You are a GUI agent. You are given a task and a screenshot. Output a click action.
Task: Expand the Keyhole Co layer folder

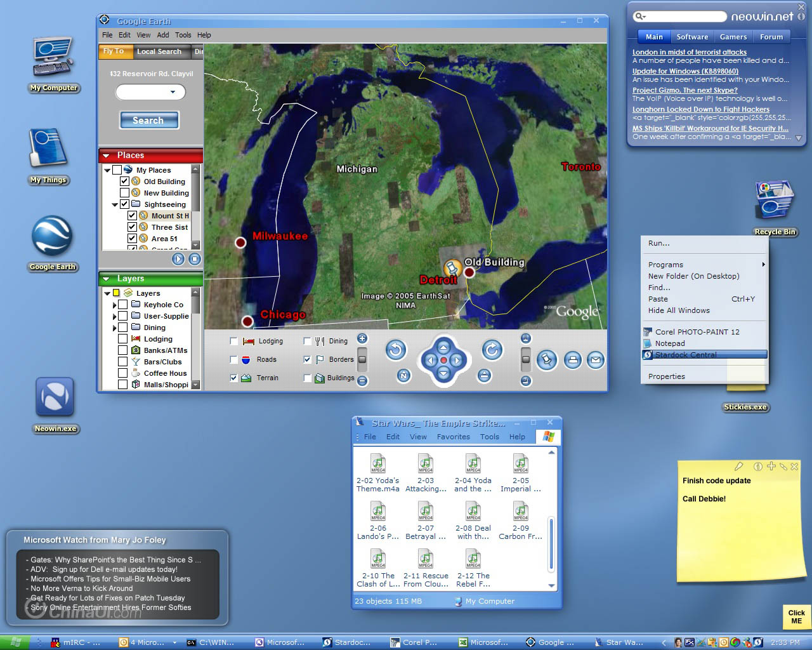[x=115, y=305]
